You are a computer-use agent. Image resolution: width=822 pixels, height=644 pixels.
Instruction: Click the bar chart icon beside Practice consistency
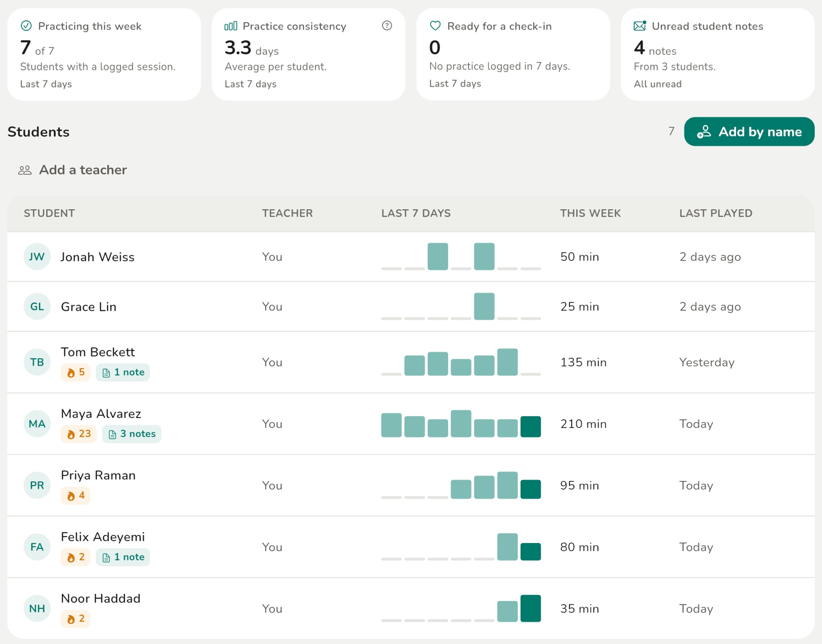(x=231, y=26)
